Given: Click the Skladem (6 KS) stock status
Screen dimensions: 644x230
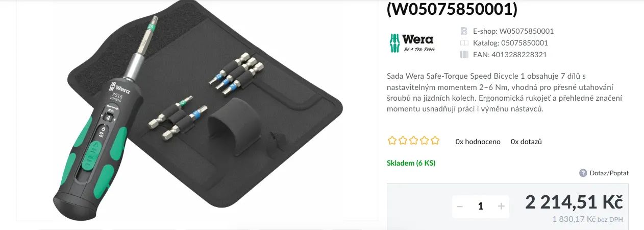Looking at the screenshot, I should (411, 163).
